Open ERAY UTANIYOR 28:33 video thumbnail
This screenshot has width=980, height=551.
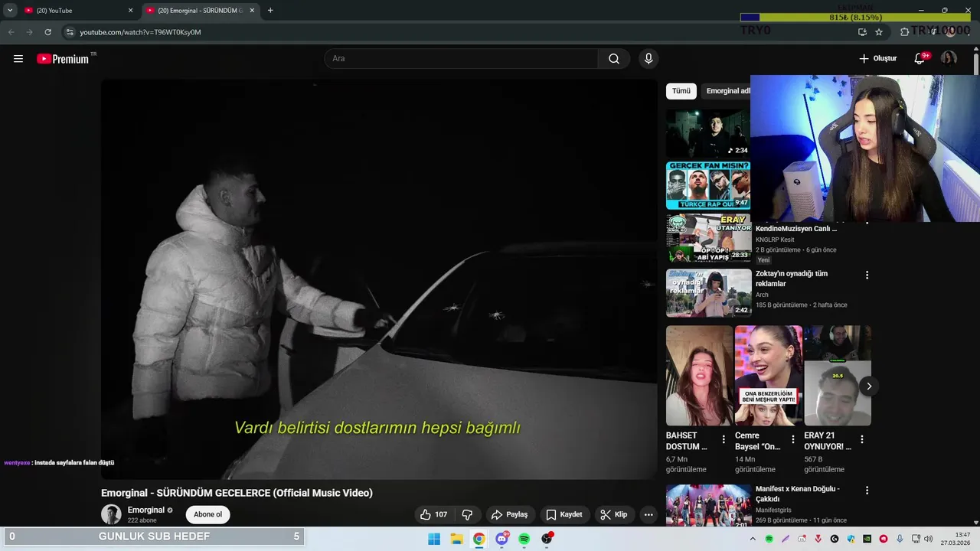(708, 239)
